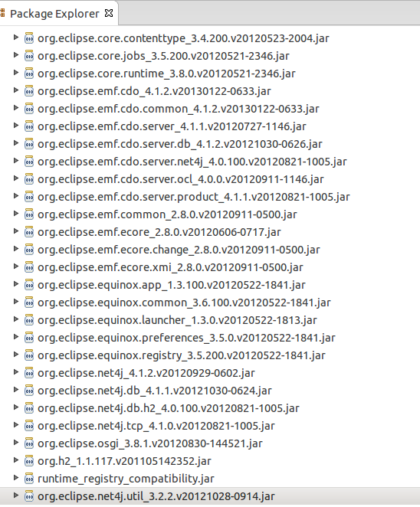Expand the selected org.eclipse.net4j.util jar
This screenshot has height=507, width=420.
point(15,495)
